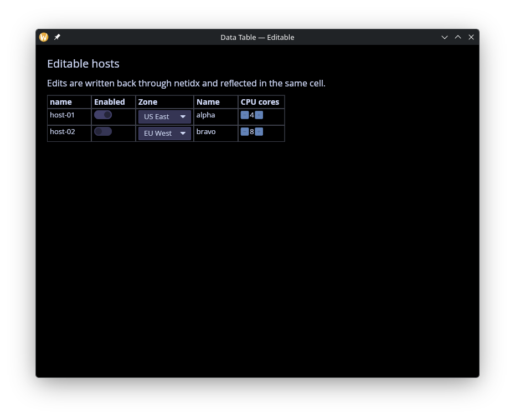The image size is (515, 420).
Task: Click the pin window icon
Action: [x=57, y=37]
